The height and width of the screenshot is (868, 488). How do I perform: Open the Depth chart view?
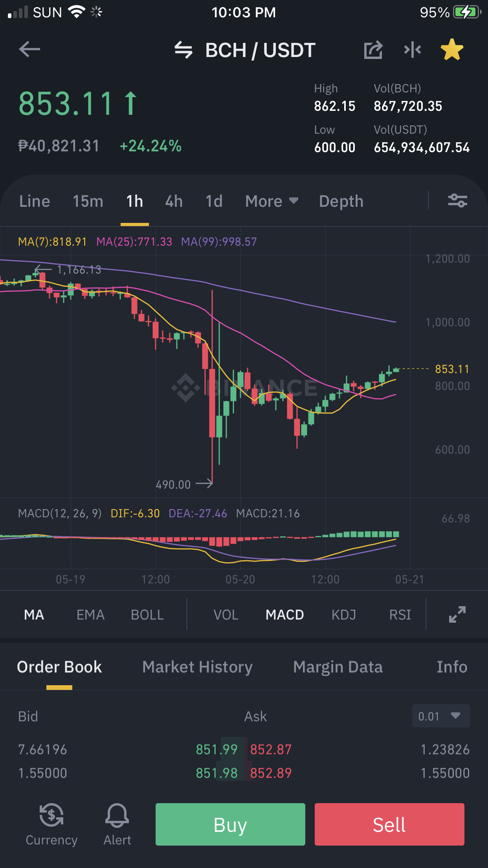pos(341,201)
